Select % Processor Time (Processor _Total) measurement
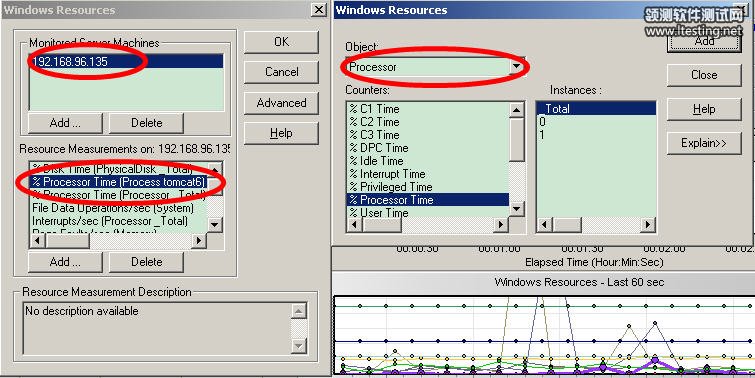This screenshot has height=378, width=755. 119,195
